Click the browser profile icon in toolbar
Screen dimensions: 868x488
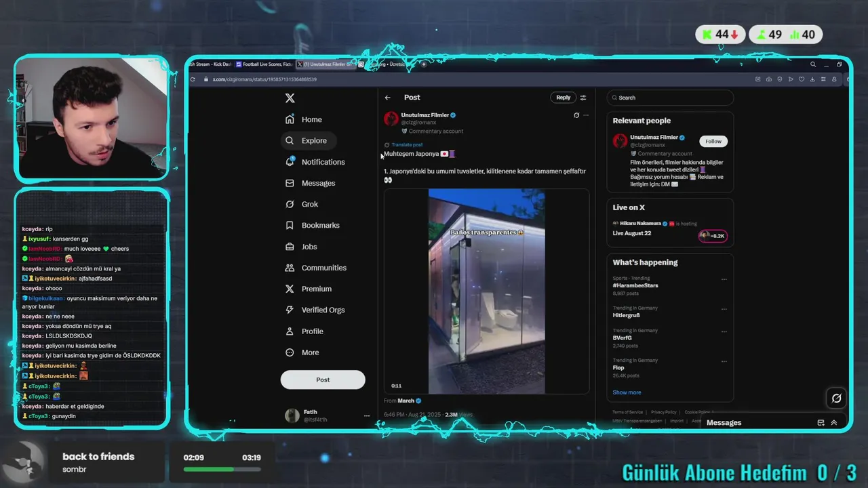click(x=834, y=79)
